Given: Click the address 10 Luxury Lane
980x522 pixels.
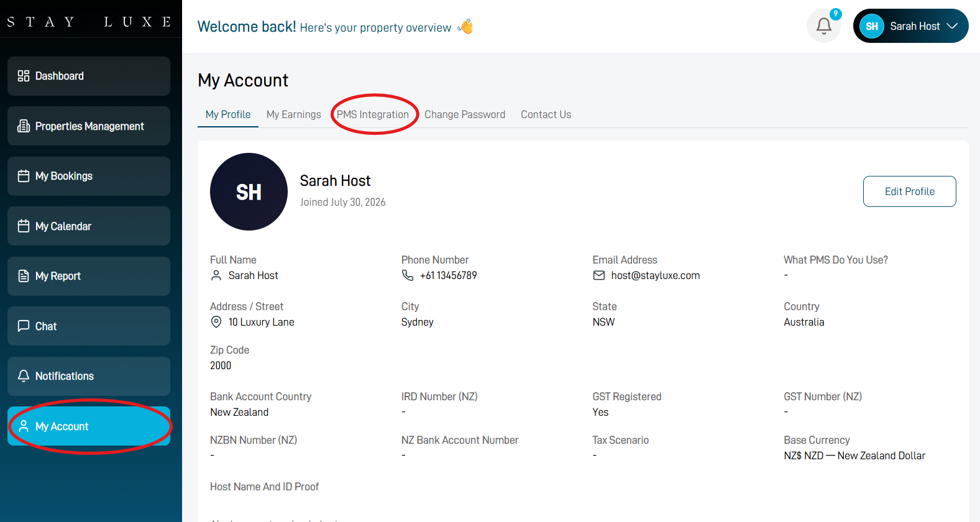Looking at the screenshot, I should (x=262, y=322).
